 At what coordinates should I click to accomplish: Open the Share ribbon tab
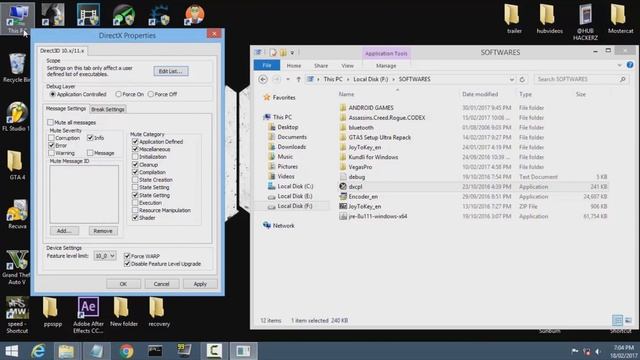321,65
